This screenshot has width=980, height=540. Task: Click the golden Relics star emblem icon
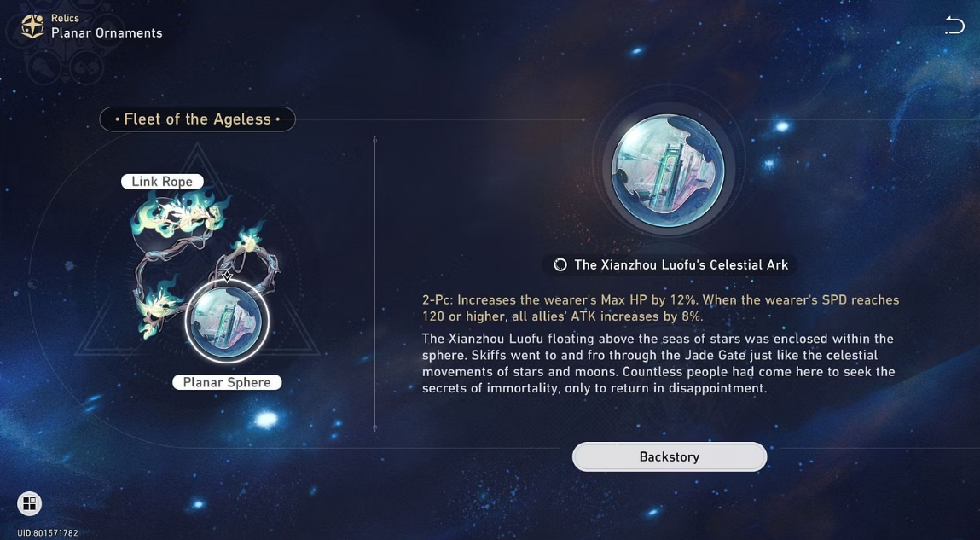pyautogui.click(x=32, y=26)
